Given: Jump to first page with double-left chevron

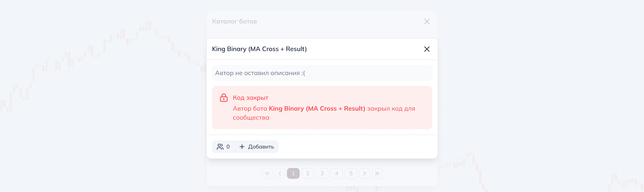Looking at the screenshot, I should pyautogui.click(x=267, y=173).
